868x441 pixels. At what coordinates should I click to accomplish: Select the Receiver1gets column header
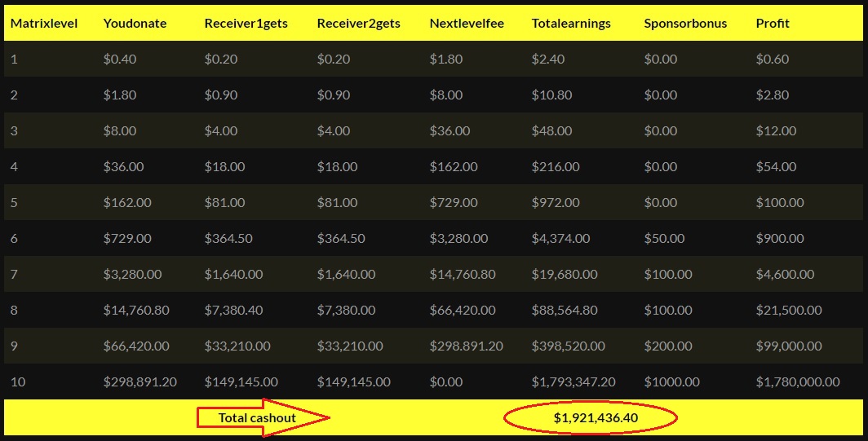tap(246, 23)
